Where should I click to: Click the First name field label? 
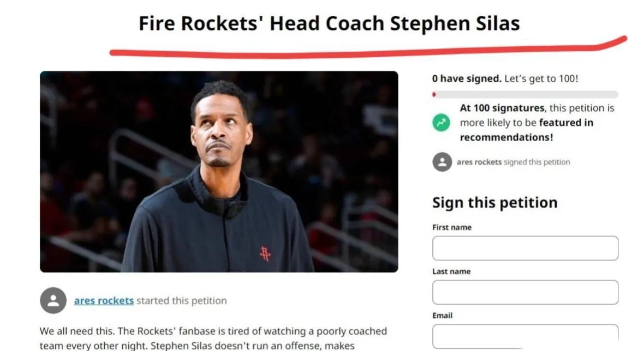(452, 228)
